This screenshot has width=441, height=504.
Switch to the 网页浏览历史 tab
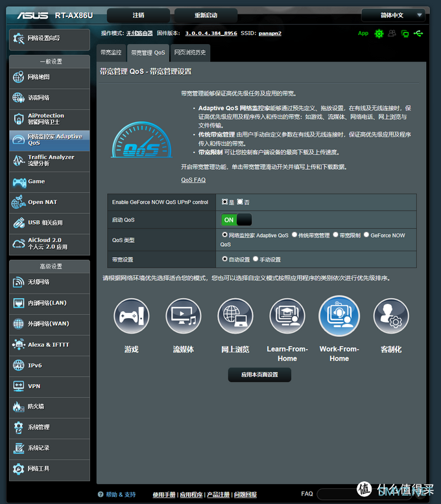click(x=190, y=52)
